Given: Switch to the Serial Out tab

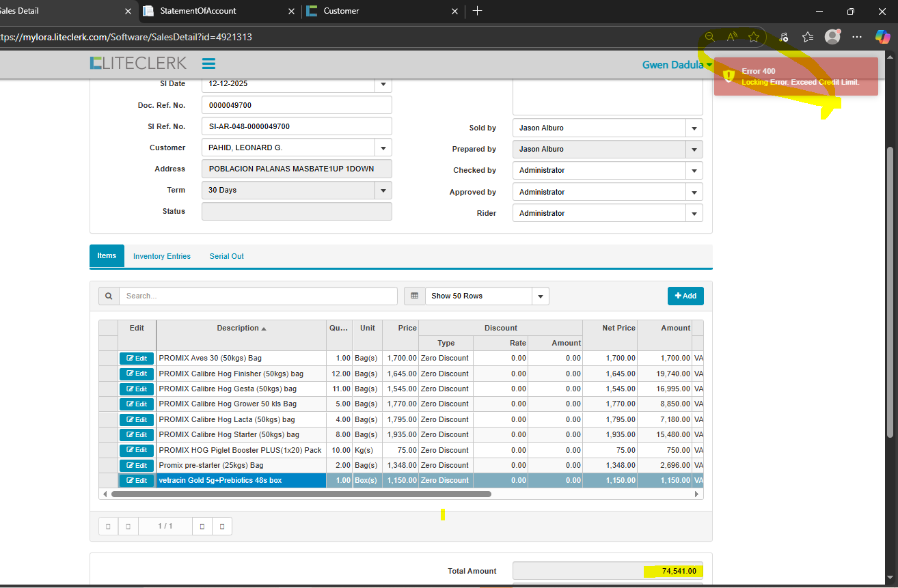Looking at the screenshot, I should coord(226,256).
